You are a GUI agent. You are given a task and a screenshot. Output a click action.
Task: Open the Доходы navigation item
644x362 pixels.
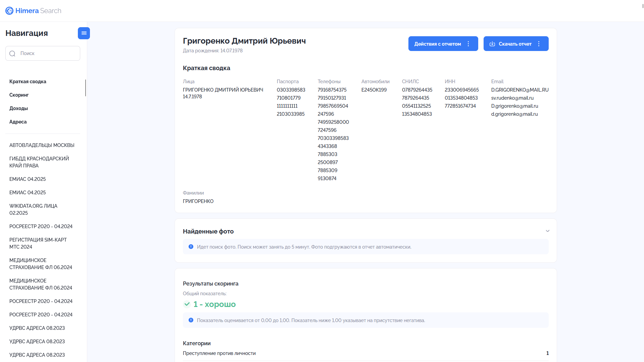coord(18,108)
